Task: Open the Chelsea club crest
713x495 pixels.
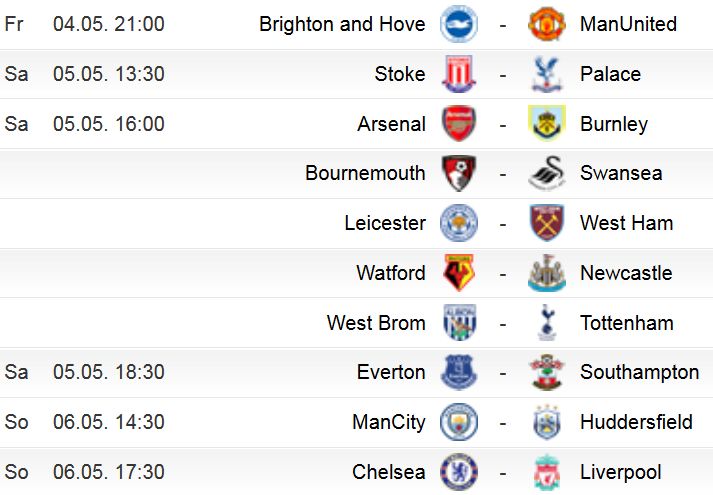Action: (x=459, y=472)
